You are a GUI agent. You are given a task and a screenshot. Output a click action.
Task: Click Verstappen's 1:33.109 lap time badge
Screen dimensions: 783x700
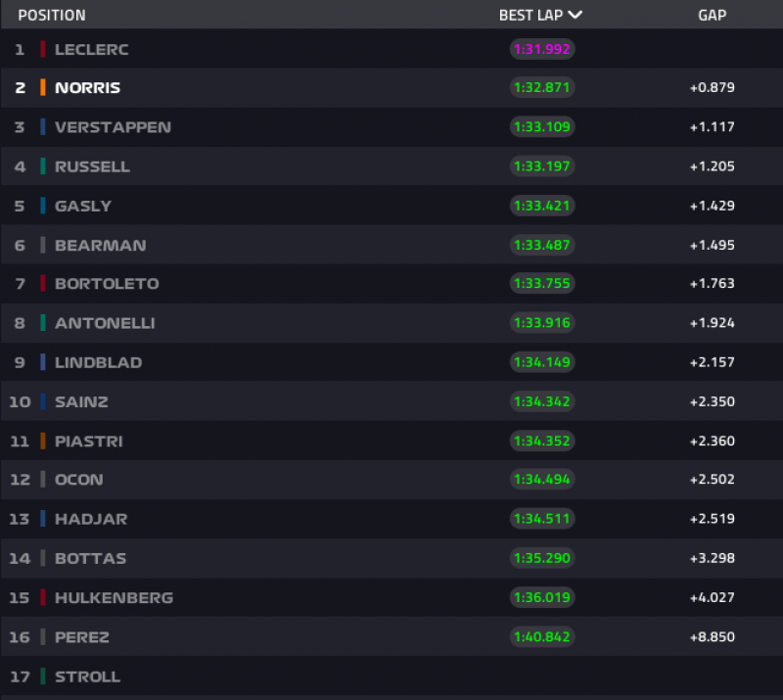(541, 127)
